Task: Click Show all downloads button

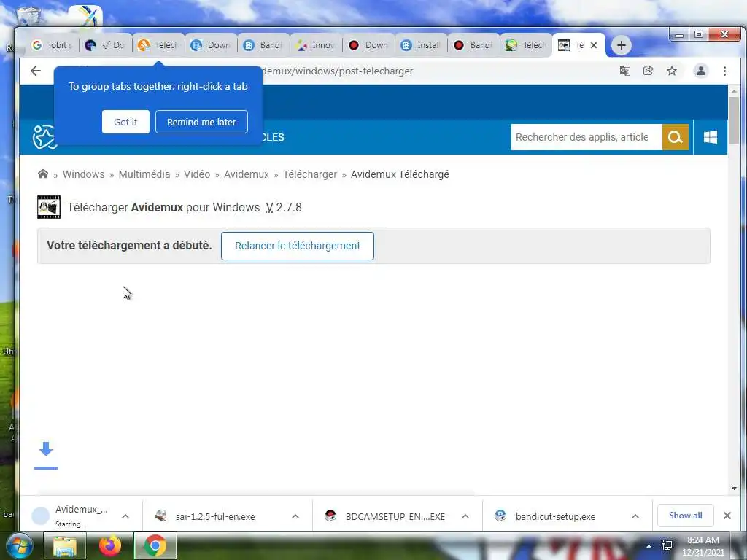Action: point(685,516)
